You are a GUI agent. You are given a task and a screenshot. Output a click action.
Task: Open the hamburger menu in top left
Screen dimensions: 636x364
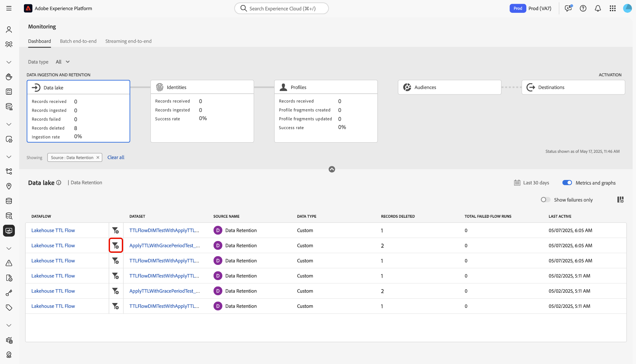(9, 8)
